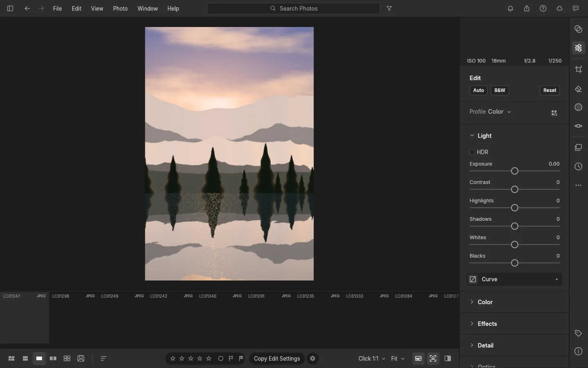Click the Exposure slider handle
This screenshot has width=588, height=368.
(x=514, y=171)
